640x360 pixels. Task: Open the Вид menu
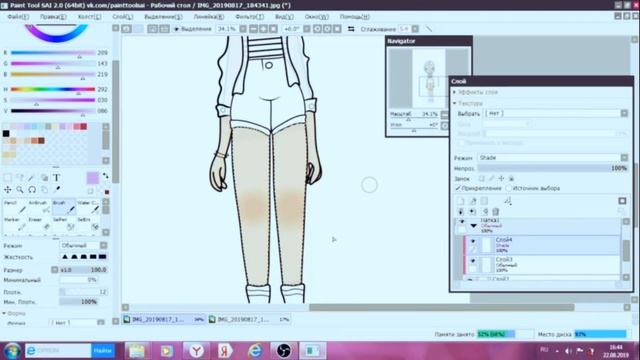tap(284, 17)
